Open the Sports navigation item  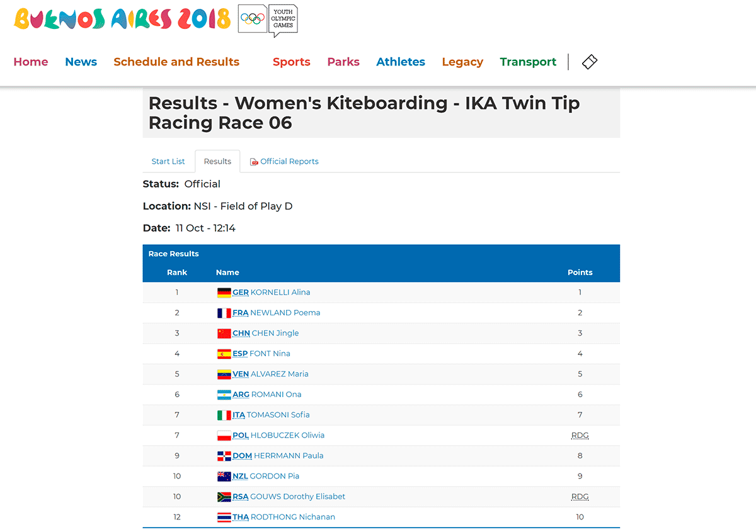(292, 62)
